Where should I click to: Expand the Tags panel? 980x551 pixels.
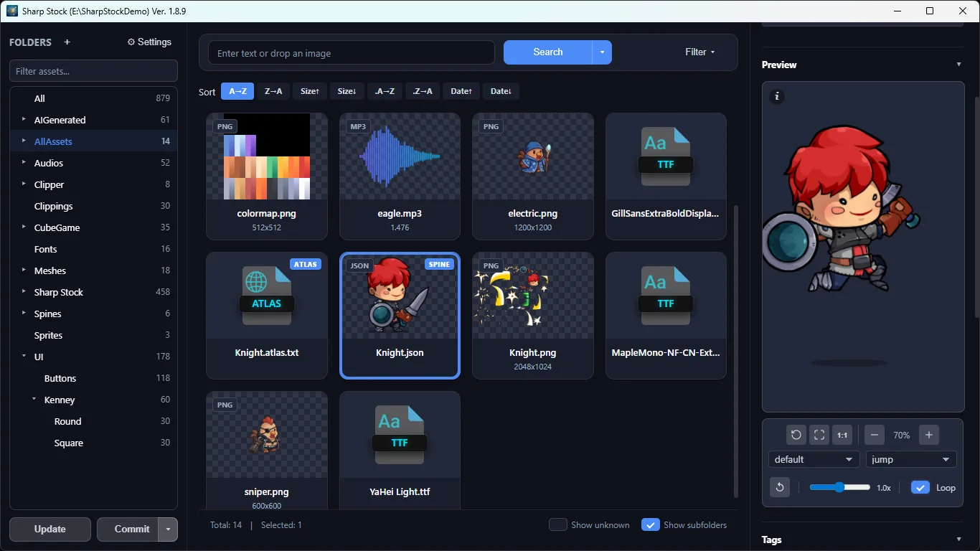[959, 540]
